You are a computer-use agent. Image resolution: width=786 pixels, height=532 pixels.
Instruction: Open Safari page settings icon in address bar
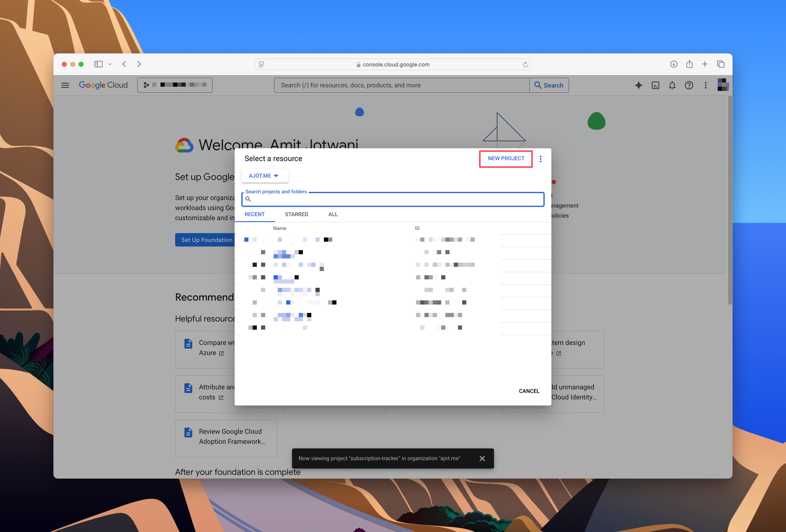261,64
